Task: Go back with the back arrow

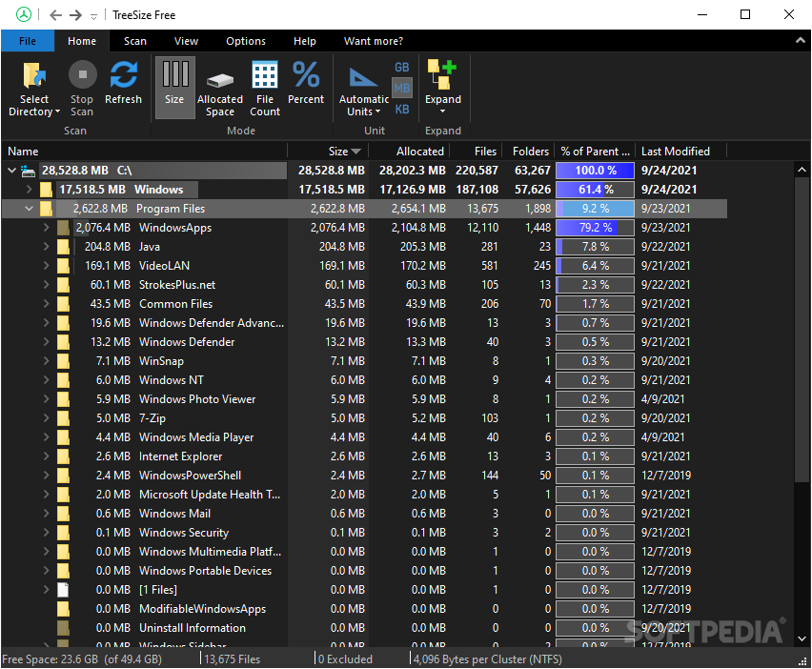Action: point(56,15)
